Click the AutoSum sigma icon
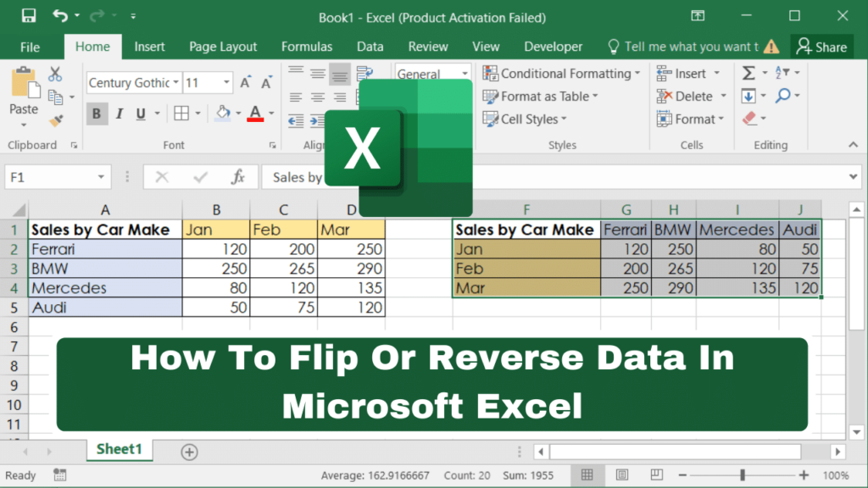This screenshot has width=868, height=488. pyautogui.click(x=748, y=74)
